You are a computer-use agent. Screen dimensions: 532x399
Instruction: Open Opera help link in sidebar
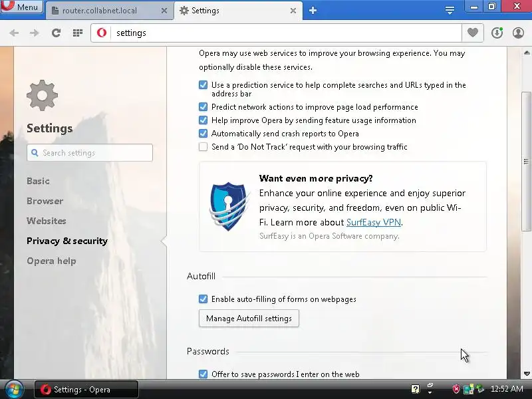pyautogui.click(x=52, y=261)
